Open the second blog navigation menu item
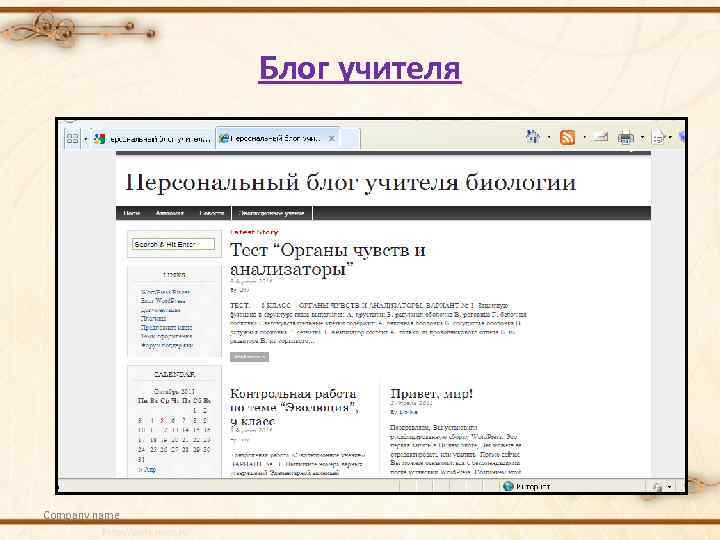Screen dimensions: 720x540 coord(169,213)
